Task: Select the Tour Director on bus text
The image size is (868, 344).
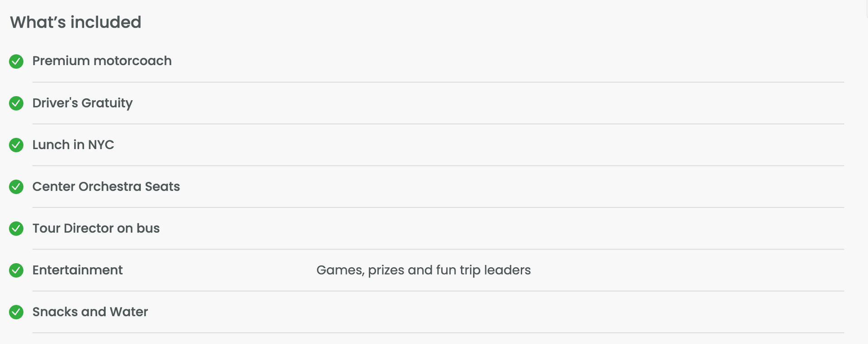Action: pos(96,228)
